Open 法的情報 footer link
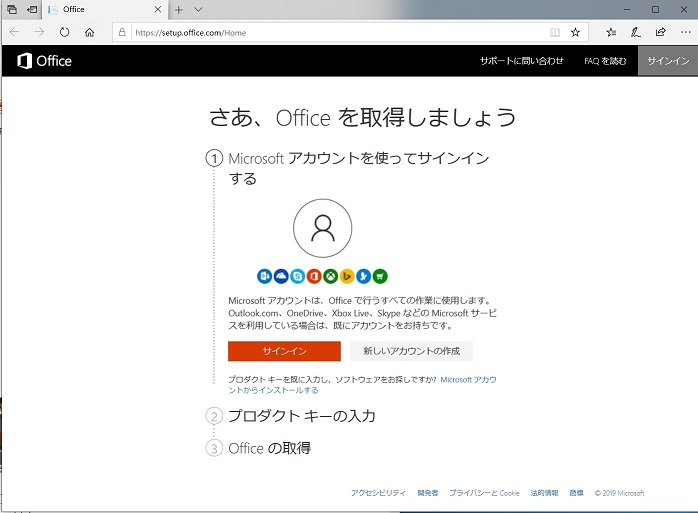This screenshot has height=513, width=698. [x=544, y=493]
